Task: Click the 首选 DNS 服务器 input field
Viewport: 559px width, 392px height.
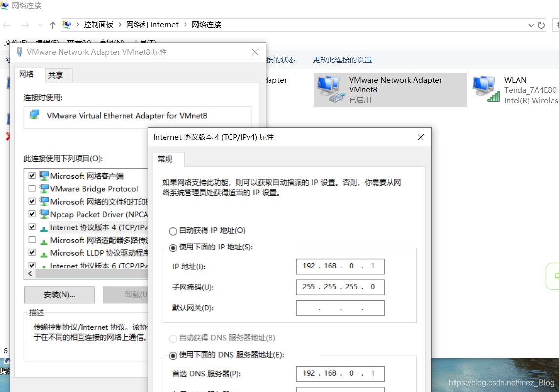Action: click(340, 374)
